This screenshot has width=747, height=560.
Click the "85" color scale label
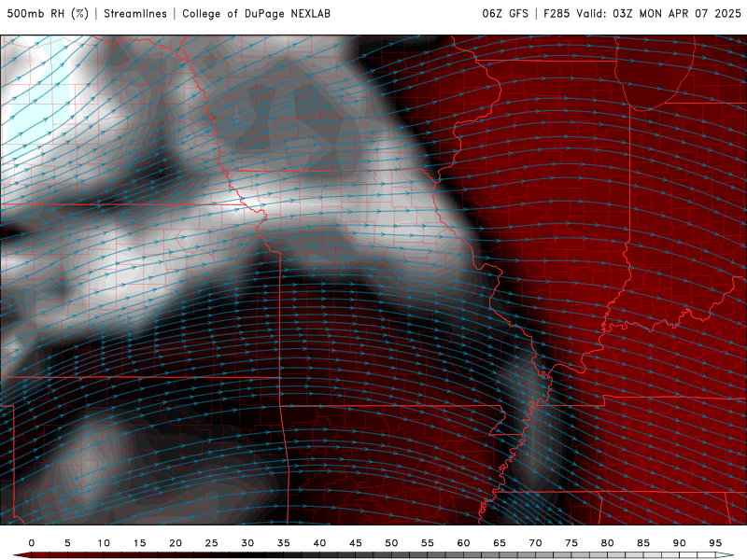tap(643, 543)
